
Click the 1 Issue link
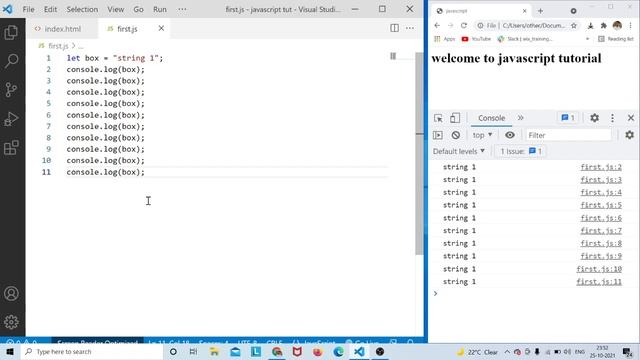[521, 151]
